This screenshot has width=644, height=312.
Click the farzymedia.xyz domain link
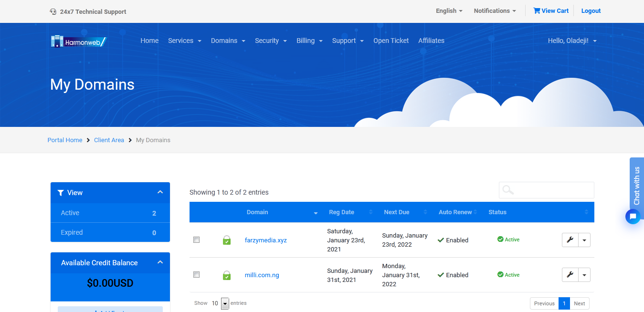pyautogui.click(x=266, y=240)
